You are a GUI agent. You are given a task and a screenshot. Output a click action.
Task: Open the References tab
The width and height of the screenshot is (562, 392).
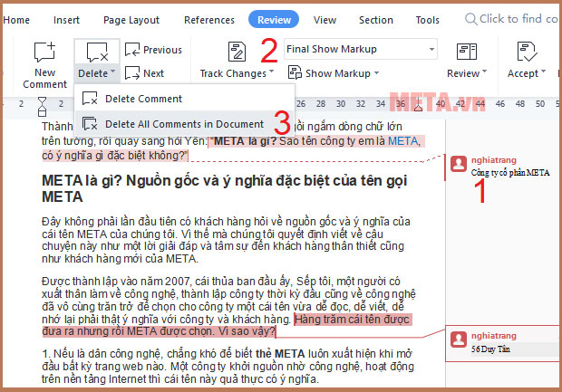(x=209, y=20)
